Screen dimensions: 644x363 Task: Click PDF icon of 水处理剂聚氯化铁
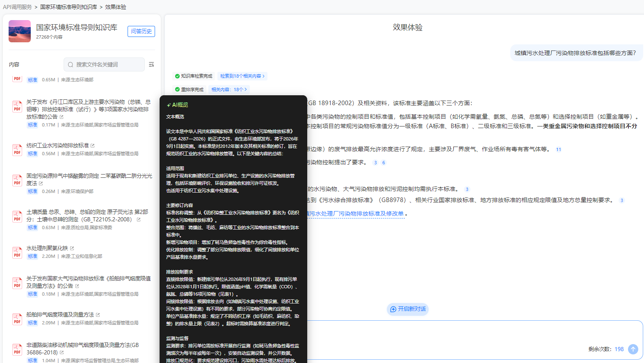point(17,252)
